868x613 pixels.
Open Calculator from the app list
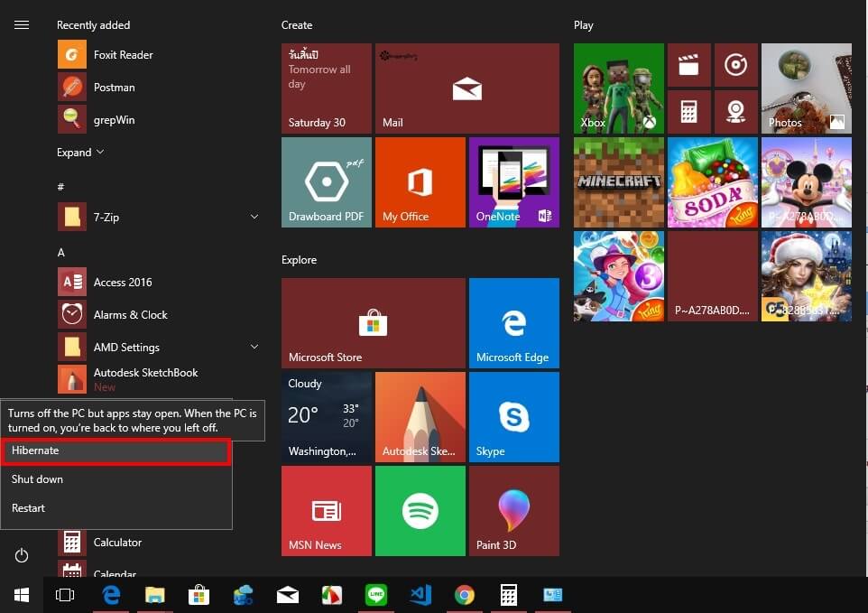tap(158, 542)
